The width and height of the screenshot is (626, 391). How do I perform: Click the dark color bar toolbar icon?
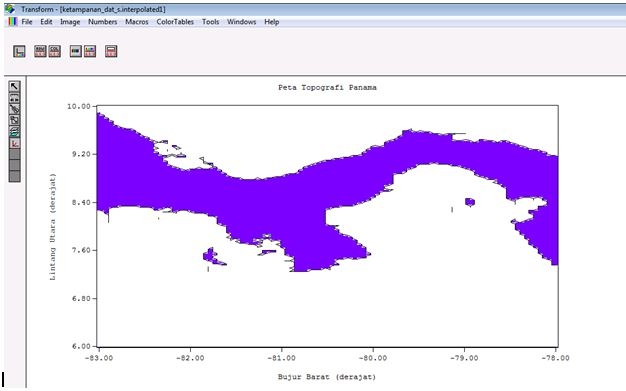coord(76,51)
